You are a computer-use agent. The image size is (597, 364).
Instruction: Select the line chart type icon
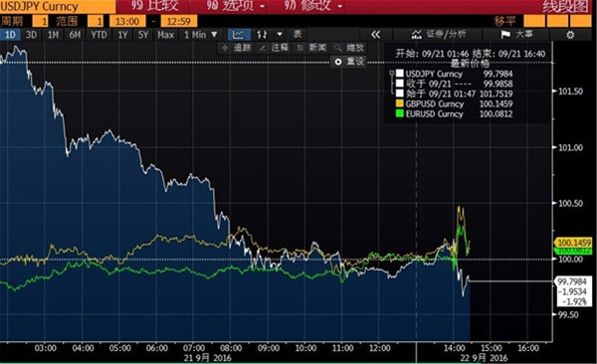click(239, 35)
